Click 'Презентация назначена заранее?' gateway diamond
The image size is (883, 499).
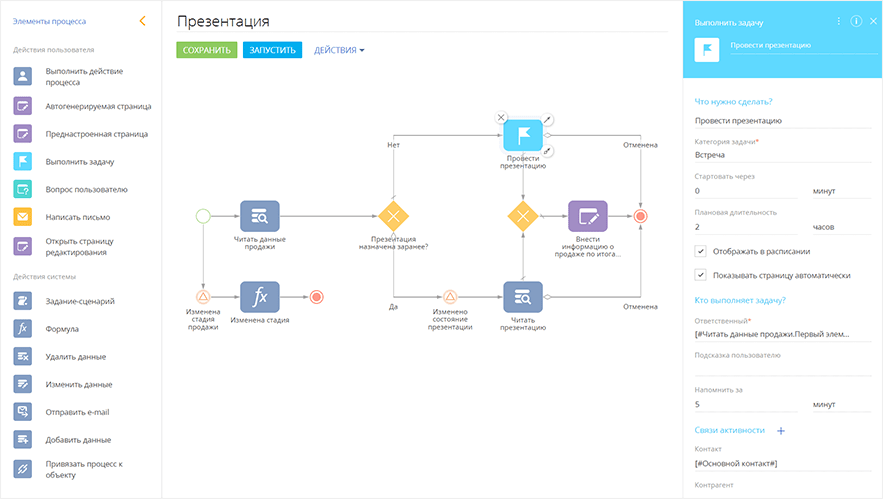393,216
